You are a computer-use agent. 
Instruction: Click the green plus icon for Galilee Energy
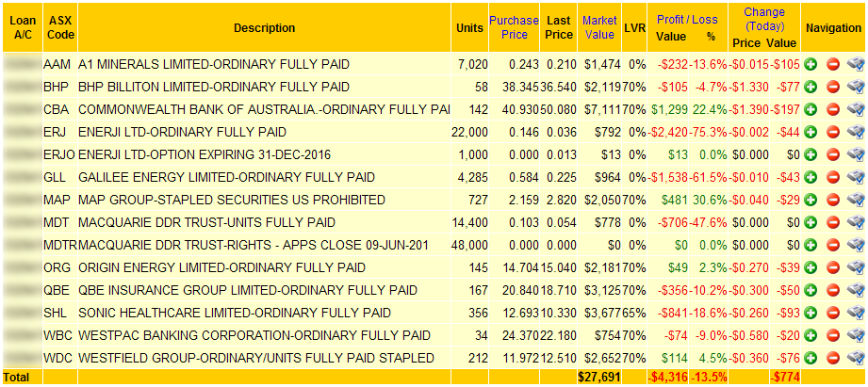tap(811, 177)
